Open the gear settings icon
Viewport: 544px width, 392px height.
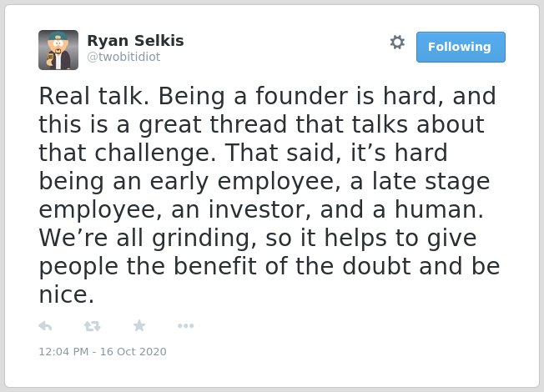[x=397, y=43]
